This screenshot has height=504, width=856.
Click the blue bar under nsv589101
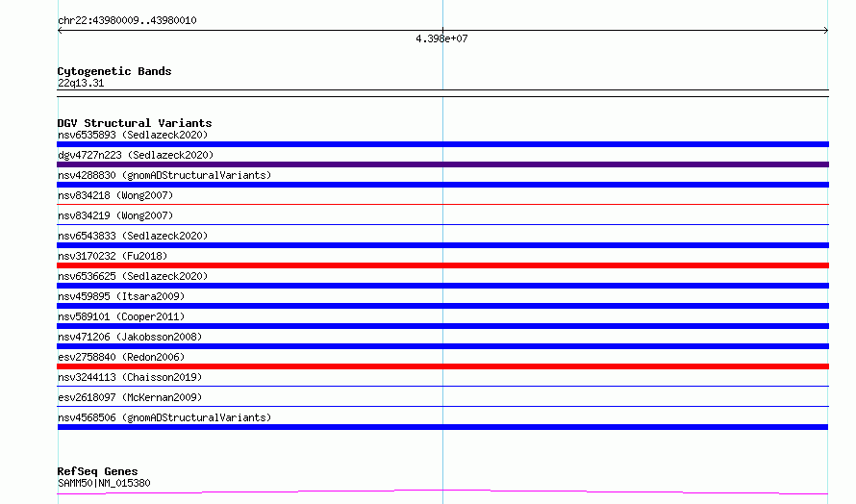[442, 326]
